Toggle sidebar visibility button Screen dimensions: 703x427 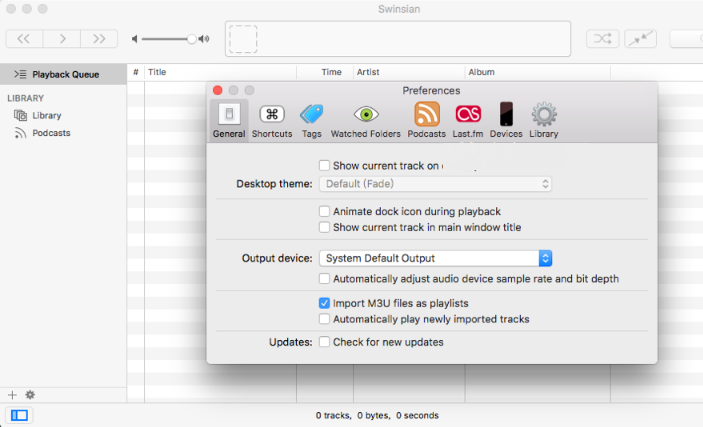coord(19,415)
